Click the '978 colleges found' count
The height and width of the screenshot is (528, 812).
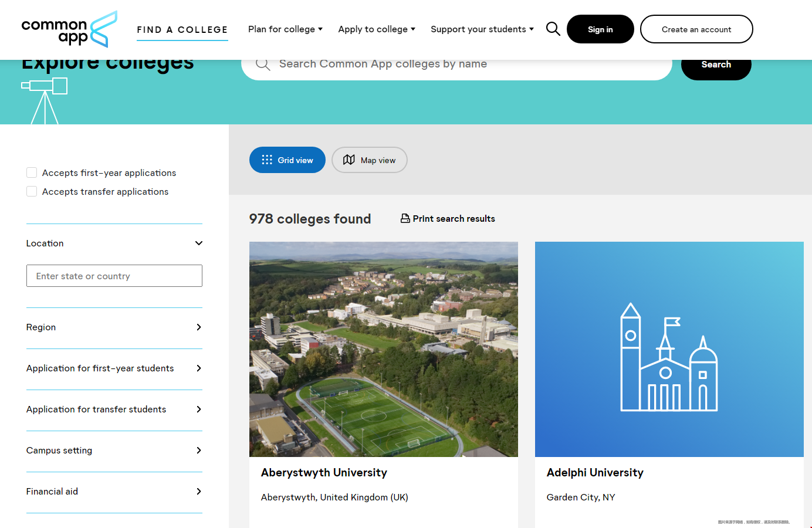tap(310, 219)
